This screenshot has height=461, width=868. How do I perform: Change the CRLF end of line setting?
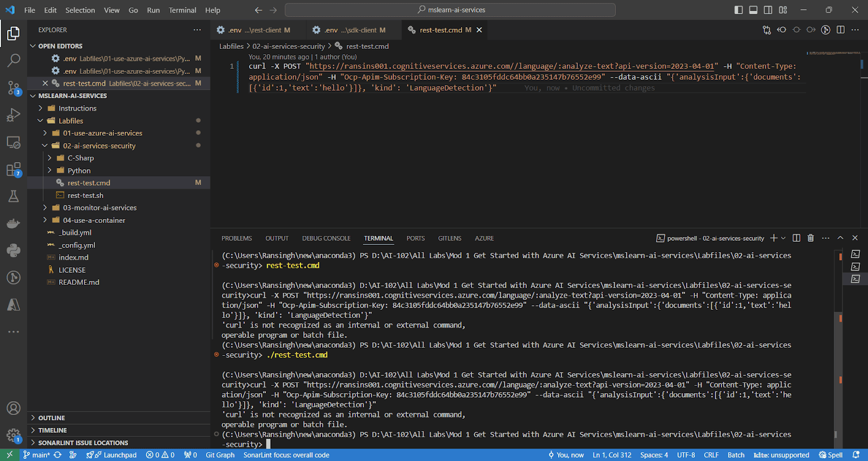pos(711,455)
